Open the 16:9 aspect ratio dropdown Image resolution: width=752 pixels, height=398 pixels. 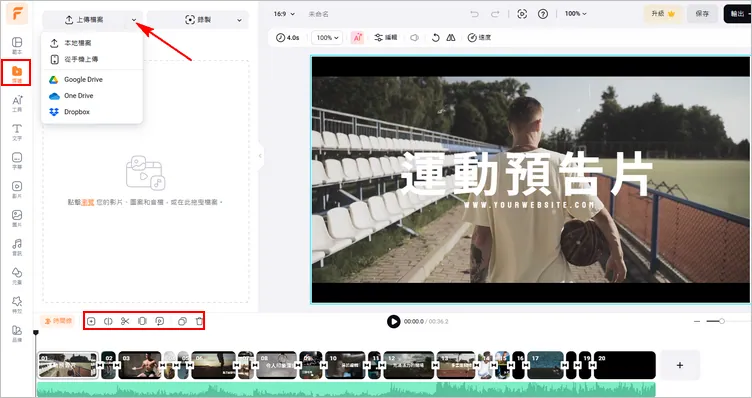(x=284, y=14)
